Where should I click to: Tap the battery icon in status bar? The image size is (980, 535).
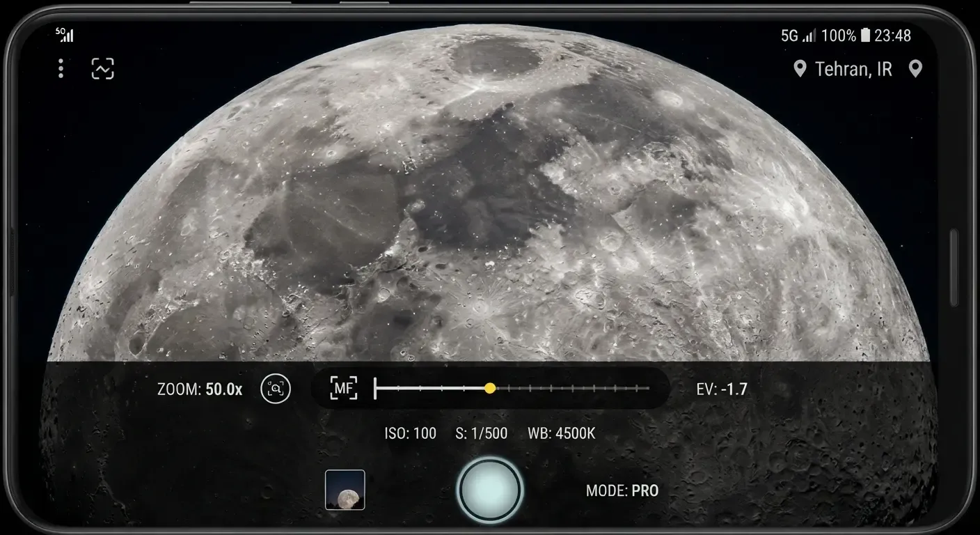coord(865,36)
